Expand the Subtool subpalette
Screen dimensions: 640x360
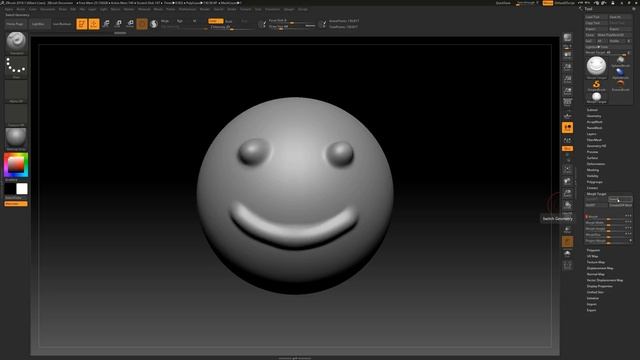[x=592, y=110]
